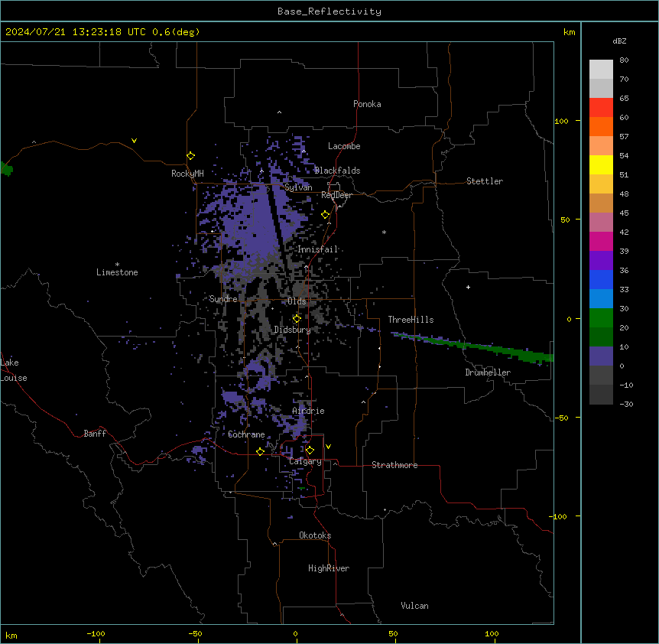Screen dimensions: 659x644
Task: Click the Stettler city label
Action: [485, 181]
